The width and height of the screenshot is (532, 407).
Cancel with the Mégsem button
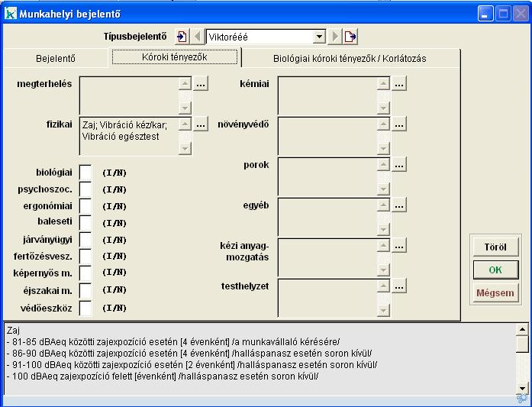point(495,293)
